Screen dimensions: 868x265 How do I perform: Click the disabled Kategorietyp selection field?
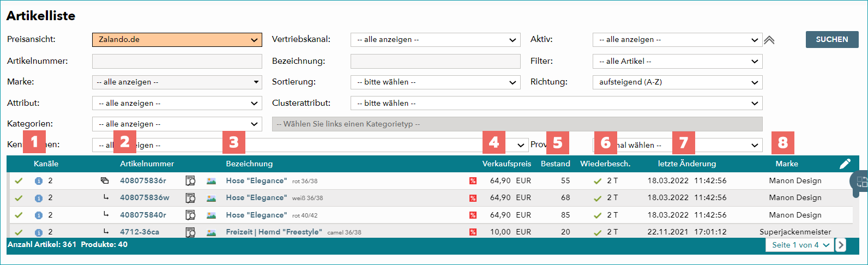[517, 124]
